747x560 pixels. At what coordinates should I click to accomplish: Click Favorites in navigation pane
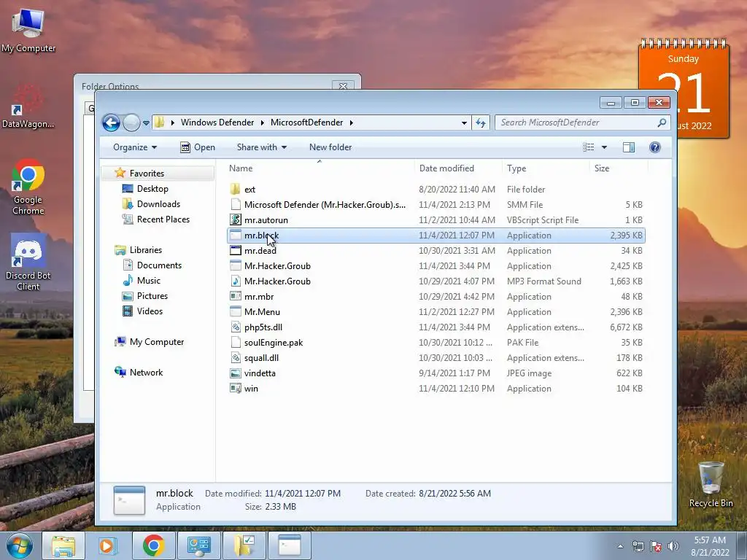(147, 174)
